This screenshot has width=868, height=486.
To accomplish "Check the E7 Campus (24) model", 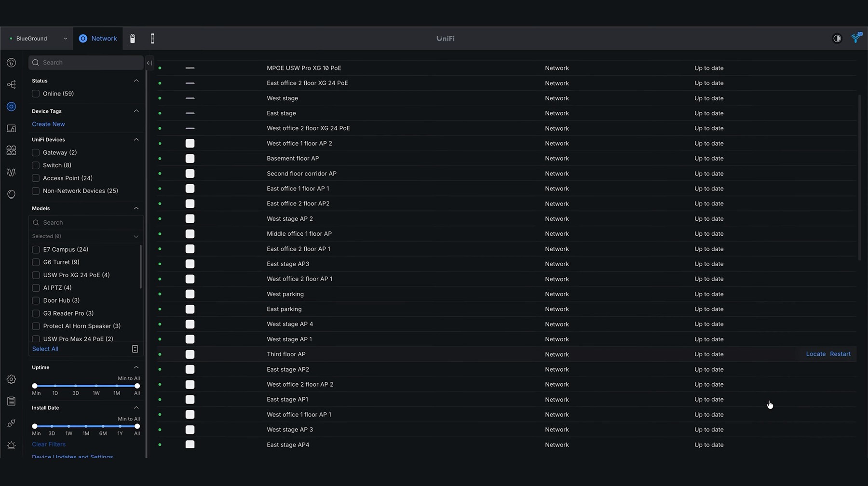I will click(36, 249).
